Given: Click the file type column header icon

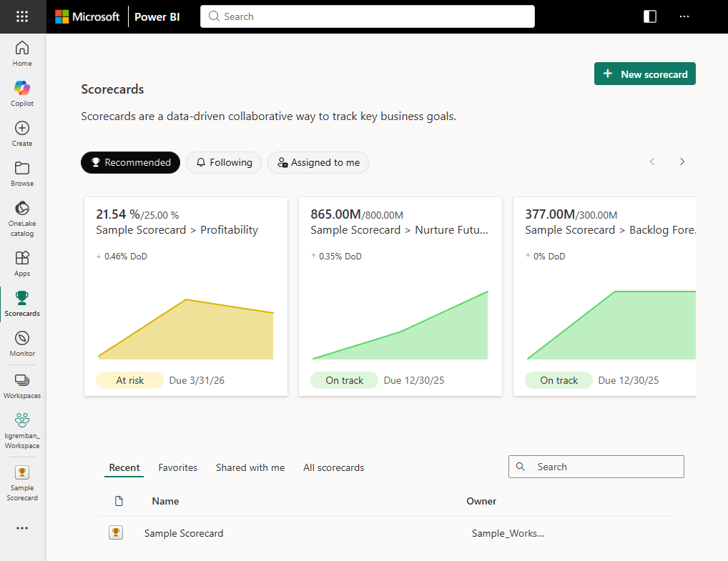Looking at the screenshot, I should pos(119,501).
